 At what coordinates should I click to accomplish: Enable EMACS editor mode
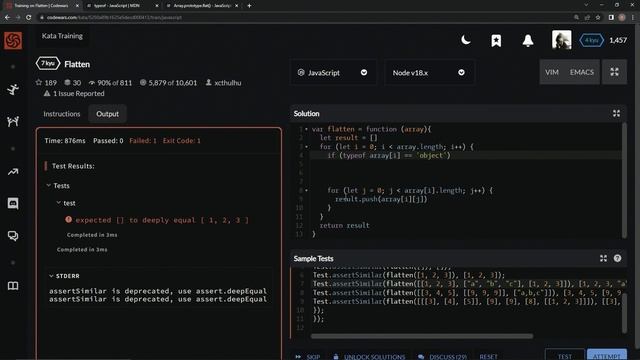(x=582, y=72)
